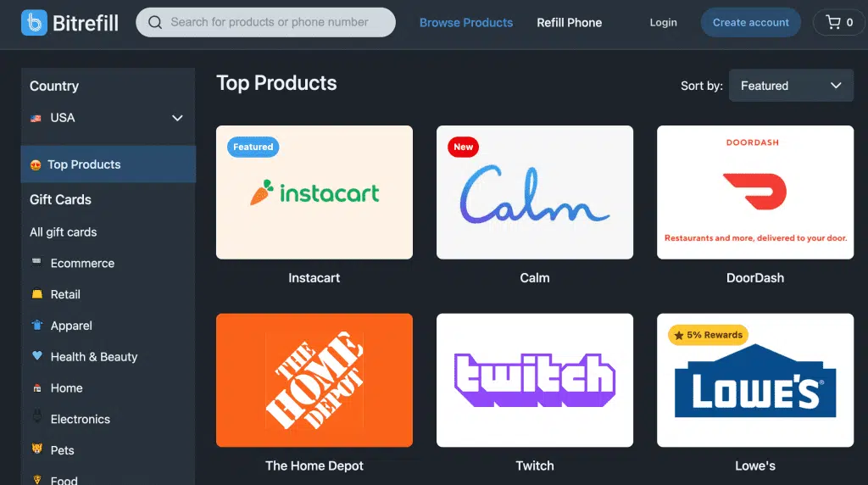Open the Instacart gift card thumbnail
The width and height of the screenshot is (868, 485).
[314, 192]
